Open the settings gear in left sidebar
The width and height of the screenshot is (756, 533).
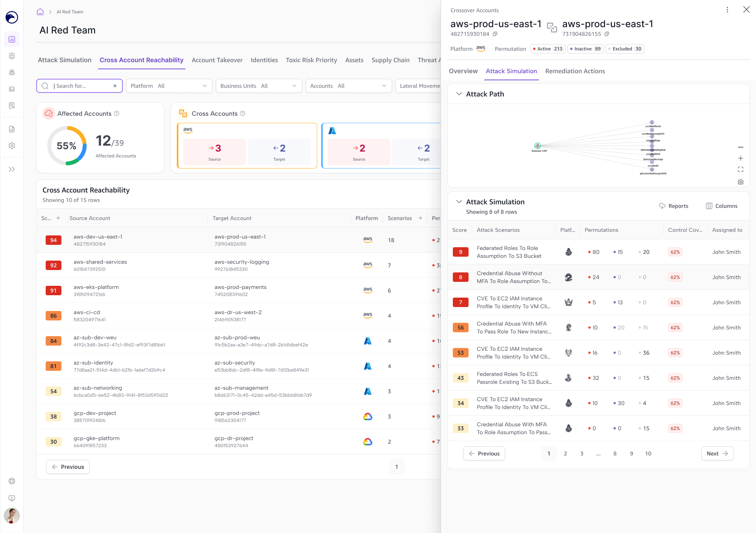(x=12, y=146)
